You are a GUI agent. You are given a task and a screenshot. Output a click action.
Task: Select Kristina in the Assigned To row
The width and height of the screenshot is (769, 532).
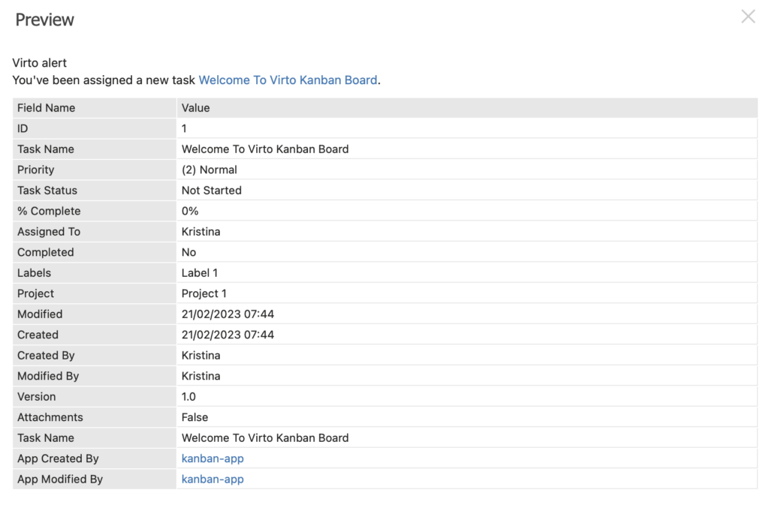tap(201, 231)
